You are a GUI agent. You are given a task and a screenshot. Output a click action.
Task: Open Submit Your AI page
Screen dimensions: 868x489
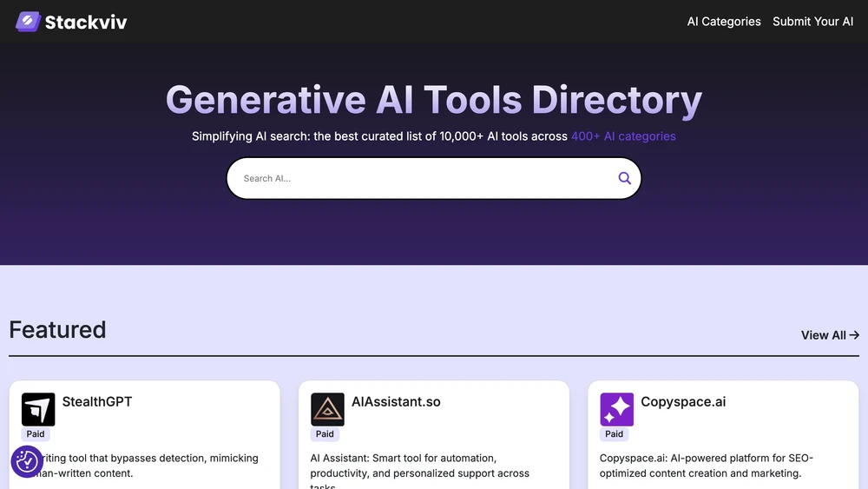812,22
